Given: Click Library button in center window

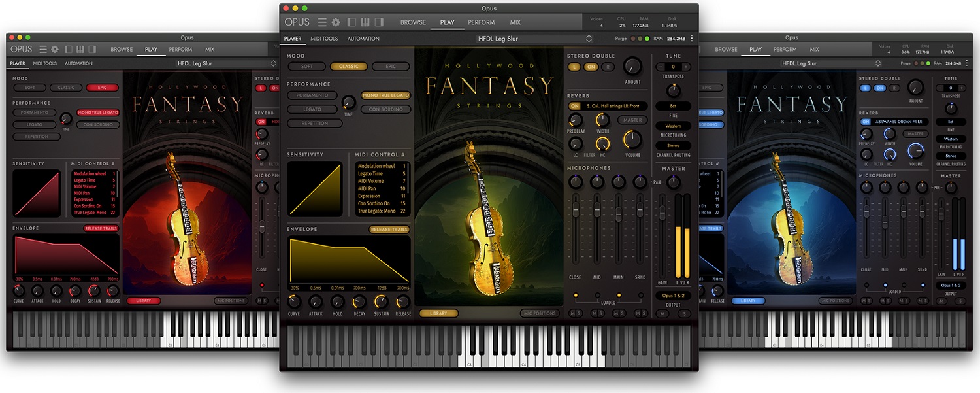Looking at the screenshot, I should [x=439, y=313].
